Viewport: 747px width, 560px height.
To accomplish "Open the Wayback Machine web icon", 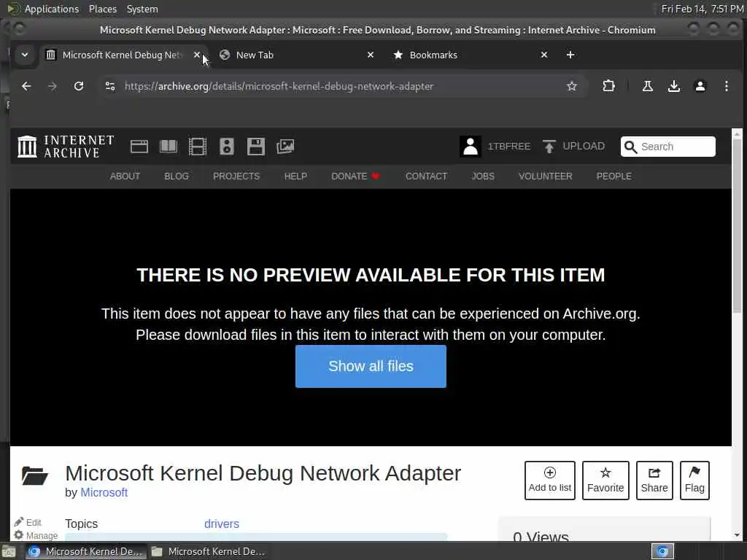I will 139,146.
